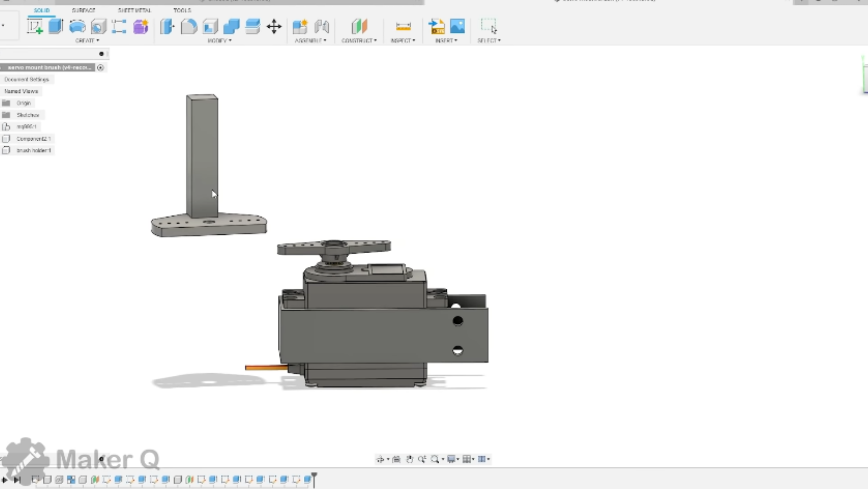Select the Move/Copy tool
The image size is (868, 489).
click(275, 26)
